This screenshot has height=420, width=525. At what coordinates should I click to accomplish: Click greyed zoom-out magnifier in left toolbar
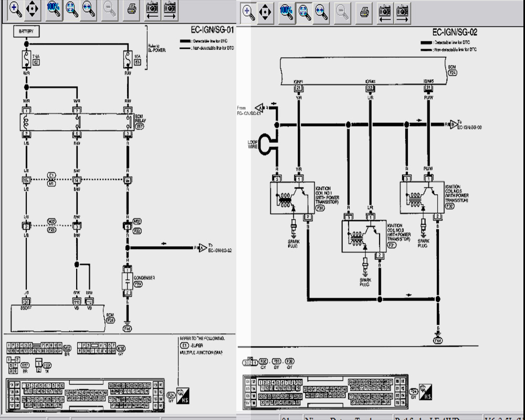click(x=110, y=9)
